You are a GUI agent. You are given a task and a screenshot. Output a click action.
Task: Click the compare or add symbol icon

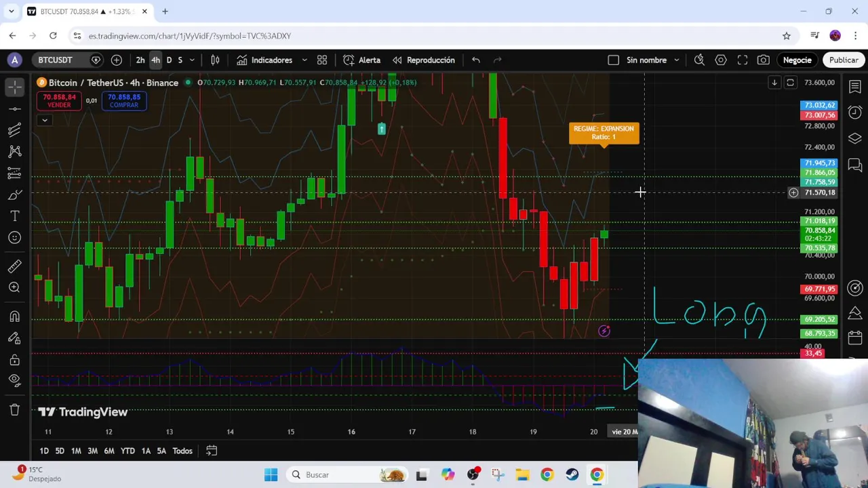117,60
